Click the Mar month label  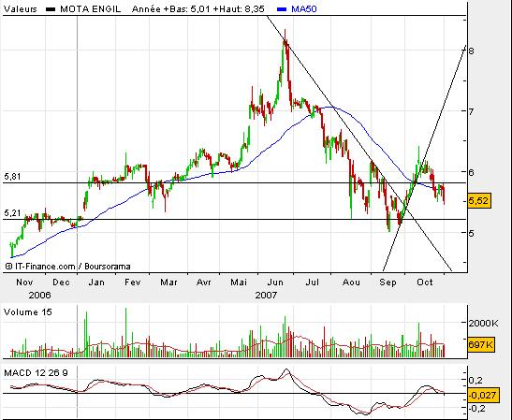pyautogui.click(x=168, y=282)
